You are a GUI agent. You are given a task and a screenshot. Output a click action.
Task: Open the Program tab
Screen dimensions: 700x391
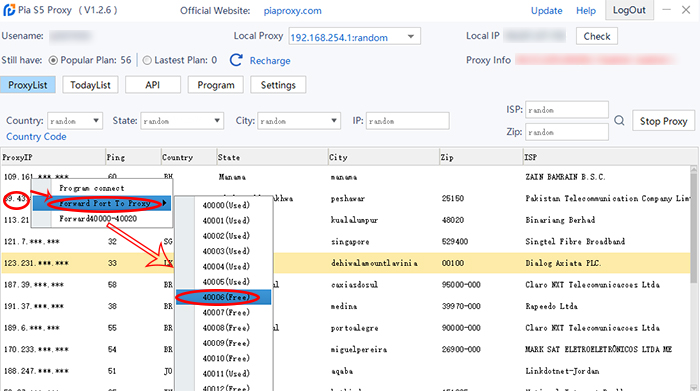[x=216, y=85]
